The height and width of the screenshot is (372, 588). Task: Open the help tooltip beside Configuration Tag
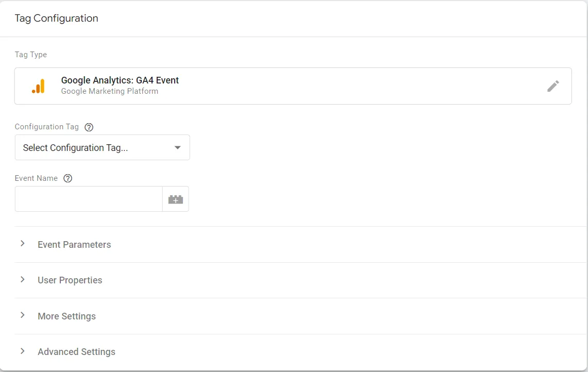click(x=89, y=127)
